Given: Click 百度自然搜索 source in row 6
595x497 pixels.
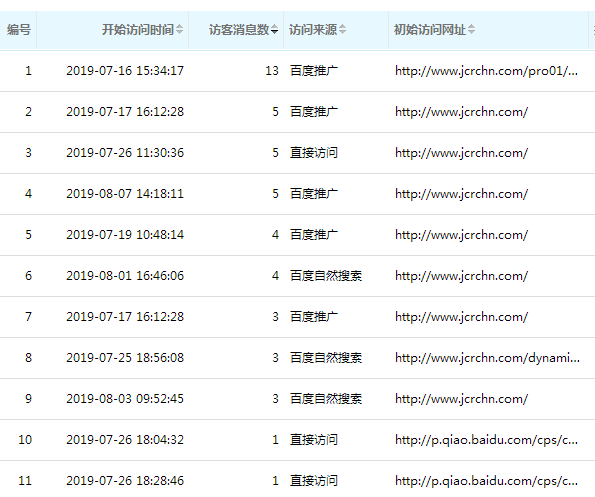Looking at the screenshot, I should (326, 275).
